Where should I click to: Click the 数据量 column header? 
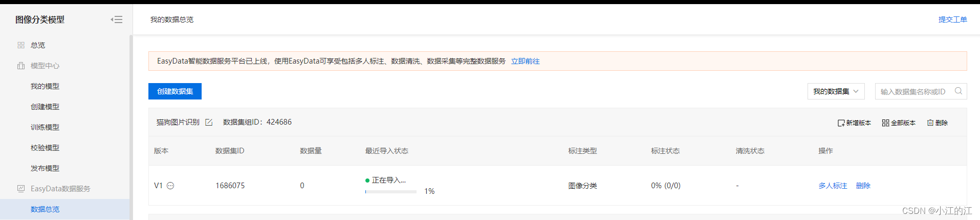[311, 151]
